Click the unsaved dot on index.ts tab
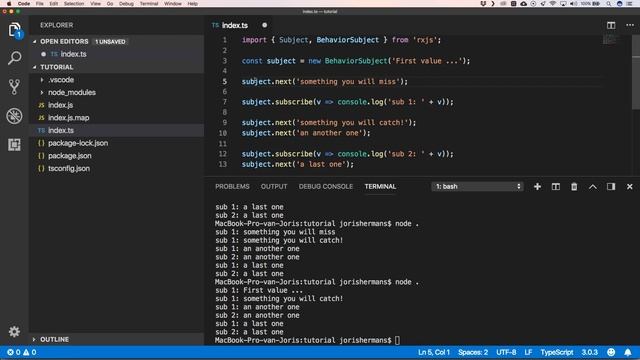Image resolution: width=640 pixels, height=360 pixels. tap(264, 25)
